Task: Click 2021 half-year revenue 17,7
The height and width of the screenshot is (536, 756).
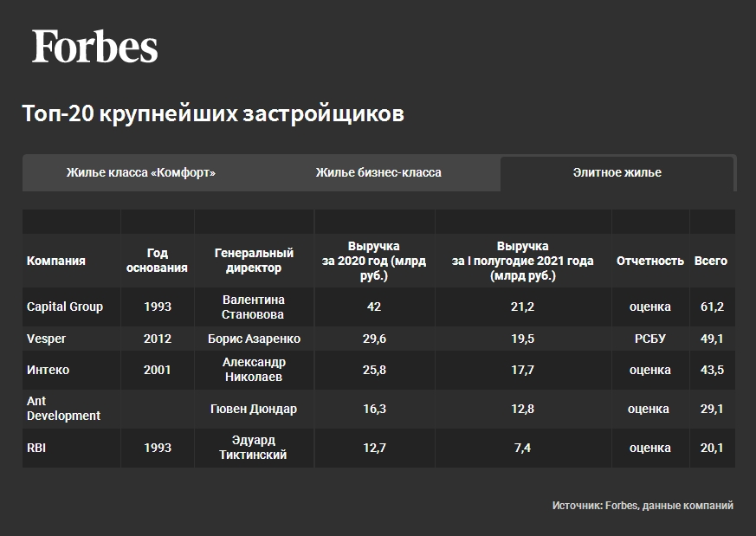Action: (523, 371)
